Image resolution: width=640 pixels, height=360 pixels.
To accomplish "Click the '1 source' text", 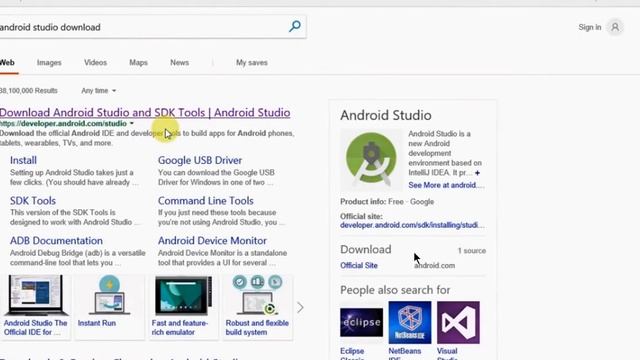I will [471, 251].
